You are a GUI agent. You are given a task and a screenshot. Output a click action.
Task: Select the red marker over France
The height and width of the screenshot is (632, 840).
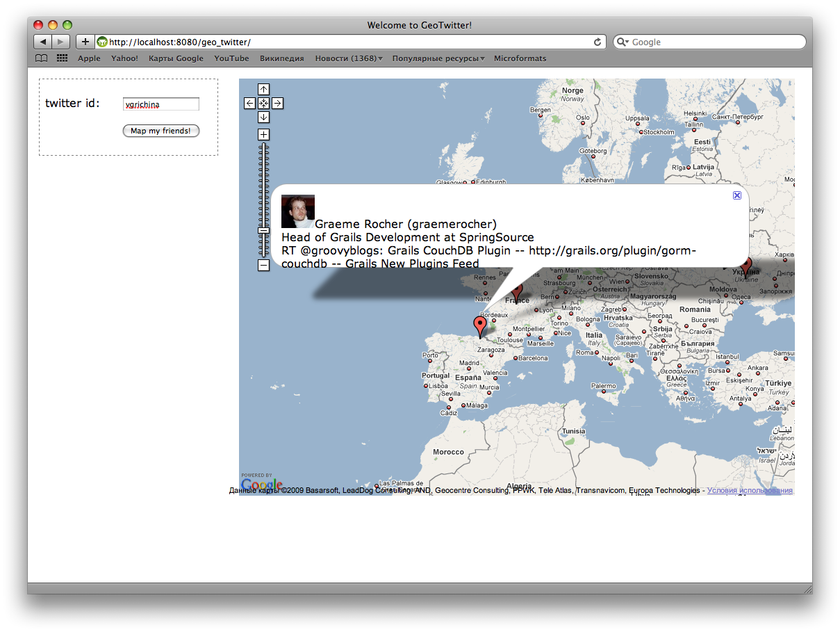coord(516,291)
